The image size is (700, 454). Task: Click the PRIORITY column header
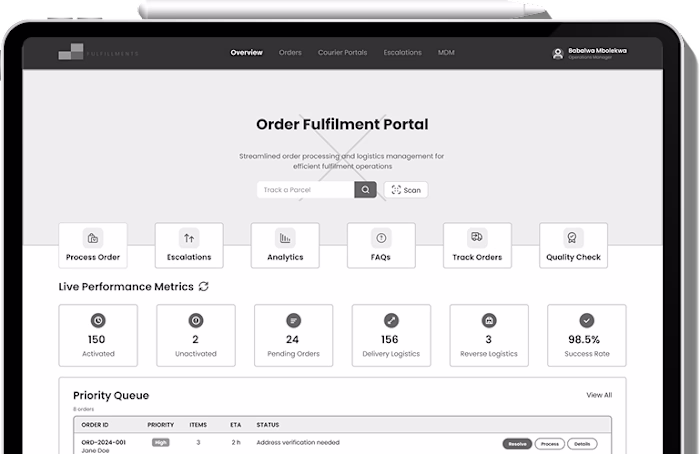coord(161,425)
